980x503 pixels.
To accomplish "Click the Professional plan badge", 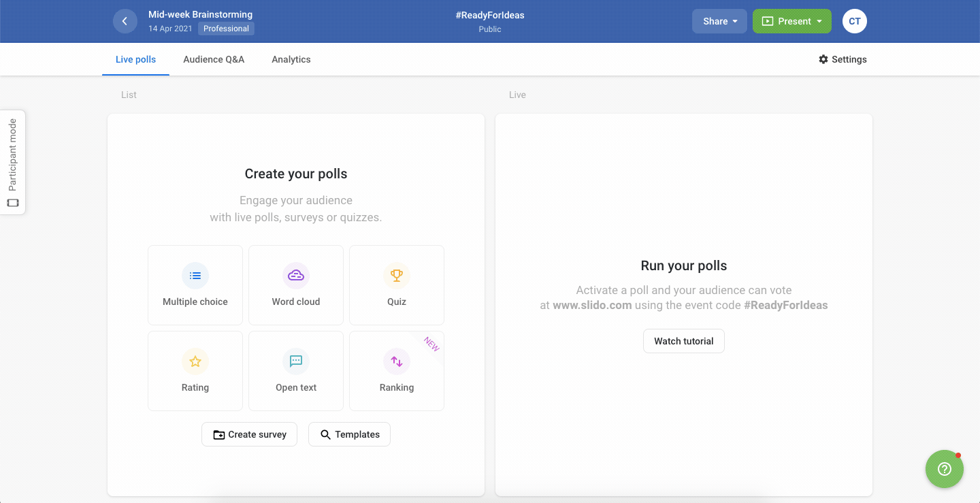I will pyautogui.click(x=227, y=29).
